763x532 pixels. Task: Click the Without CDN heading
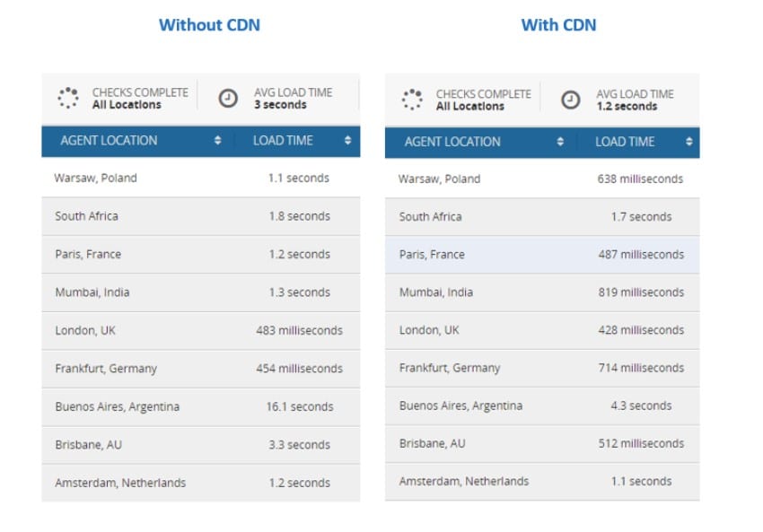pyautogui.click(x=209, y=25)
